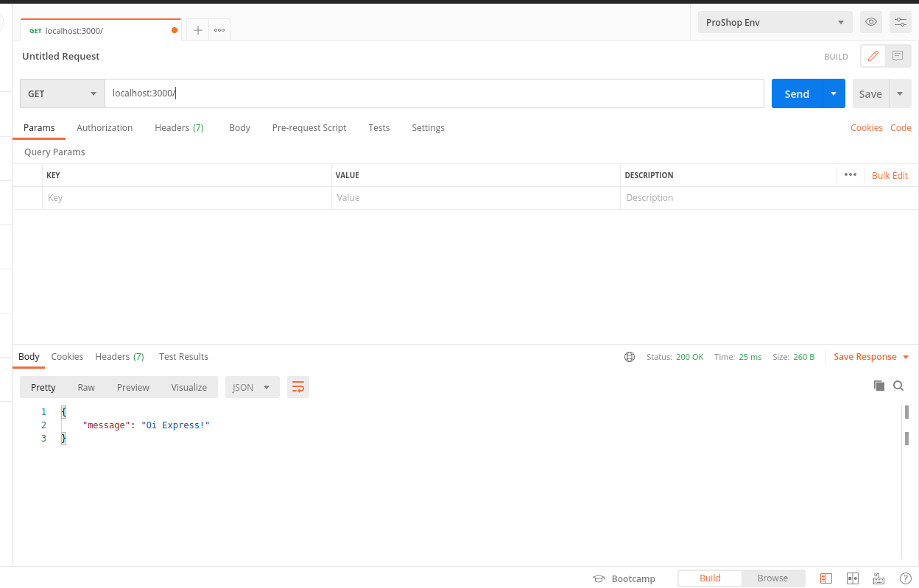
Task: Open the GET method dropdown
Action: click(x=62, y=93)
